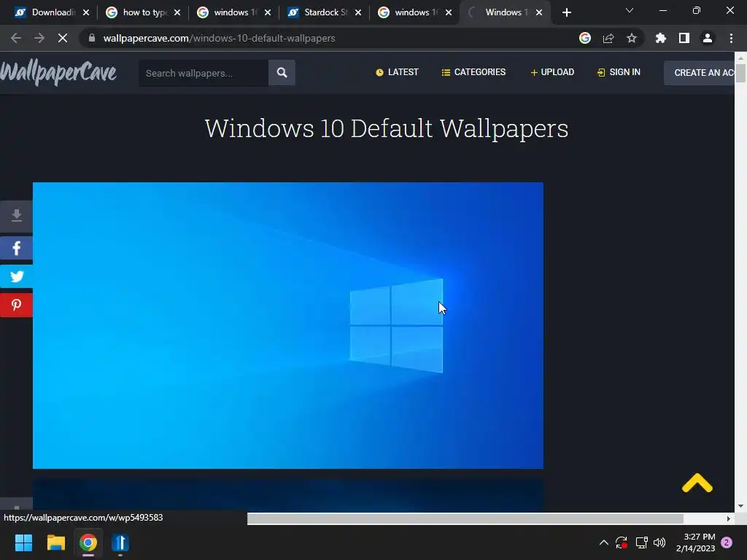This screenshot has width=747, height=560.
Task: Close the Downloading tab
Action: pos(86,12)
